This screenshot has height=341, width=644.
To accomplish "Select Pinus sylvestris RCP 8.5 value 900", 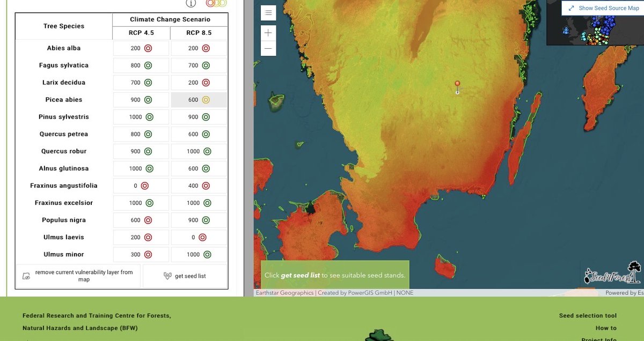I will point(199,117).
